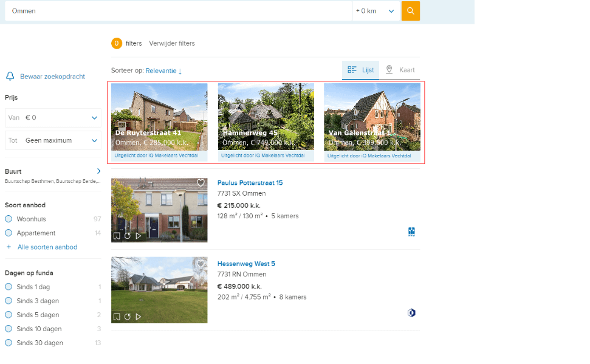Expand Alle soorten aanbod link
The width and height of the screenshot is (590, 364).
tap(47, 247)
